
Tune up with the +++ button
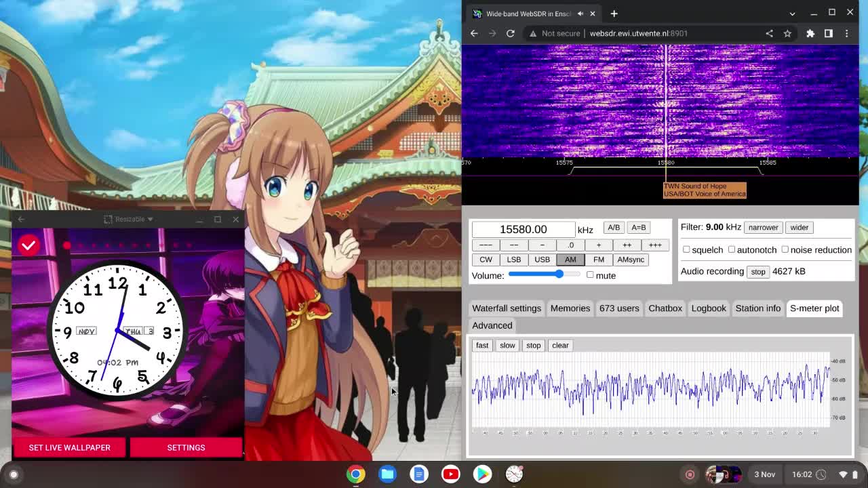[x=655, y=245]
